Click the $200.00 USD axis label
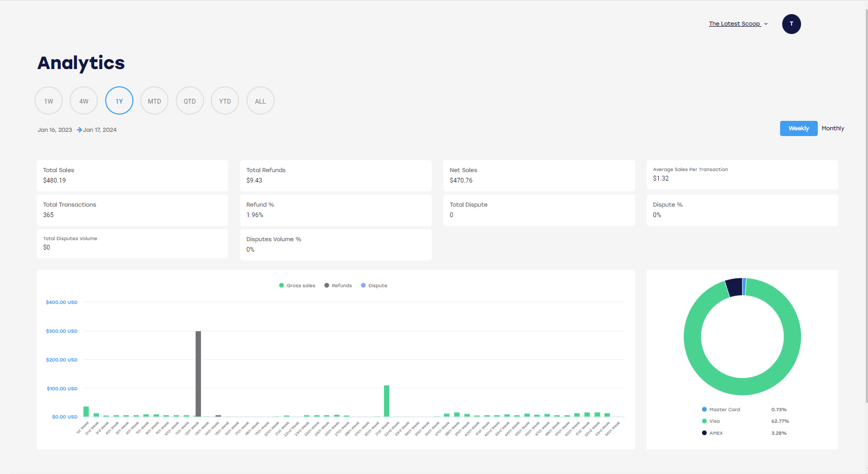The width and height of the screenshot is (868, 474). (62, 360)
